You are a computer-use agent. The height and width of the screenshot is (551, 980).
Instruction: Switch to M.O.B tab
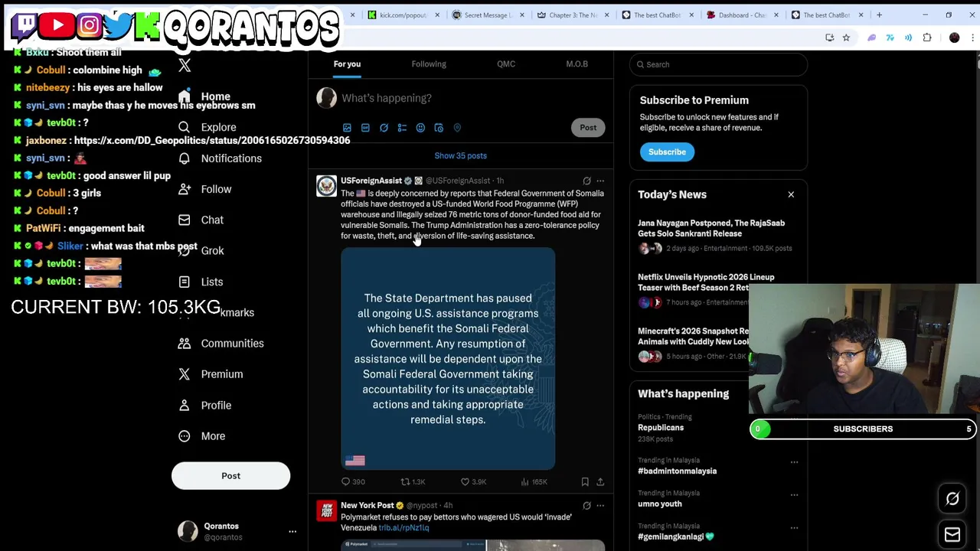pyautogui.click(x=577, y=64)
